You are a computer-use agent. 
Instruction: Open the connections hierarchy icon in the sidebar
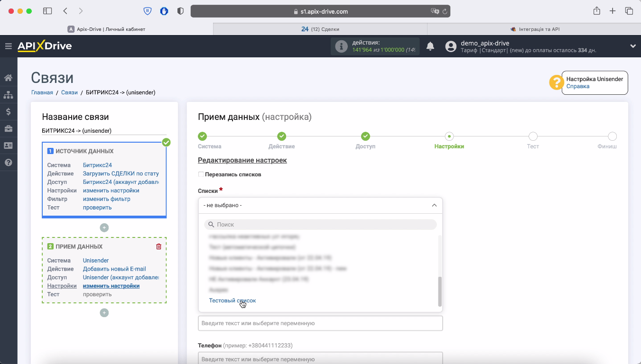8,95
